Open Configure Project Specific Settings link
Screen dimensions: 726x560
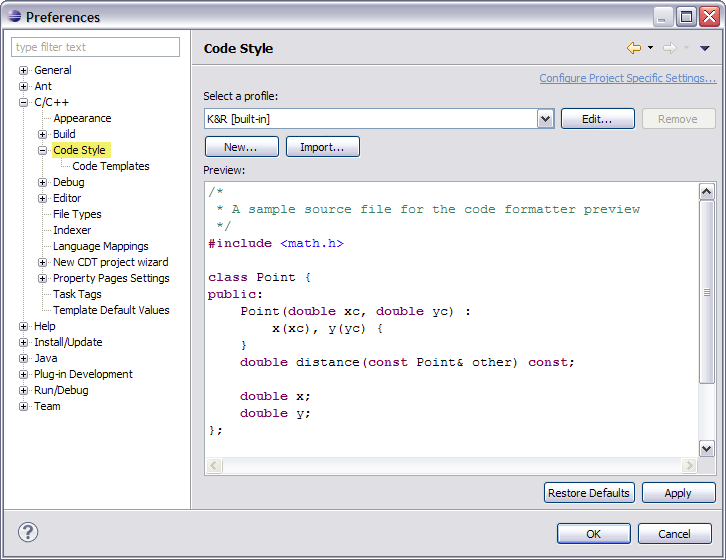628,78
